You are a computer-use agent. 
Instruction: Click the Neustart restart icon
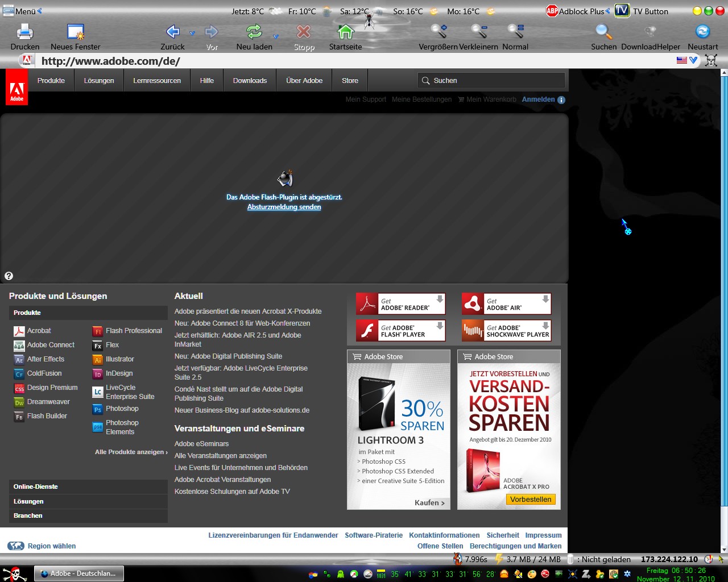click(x=703, y=31)
